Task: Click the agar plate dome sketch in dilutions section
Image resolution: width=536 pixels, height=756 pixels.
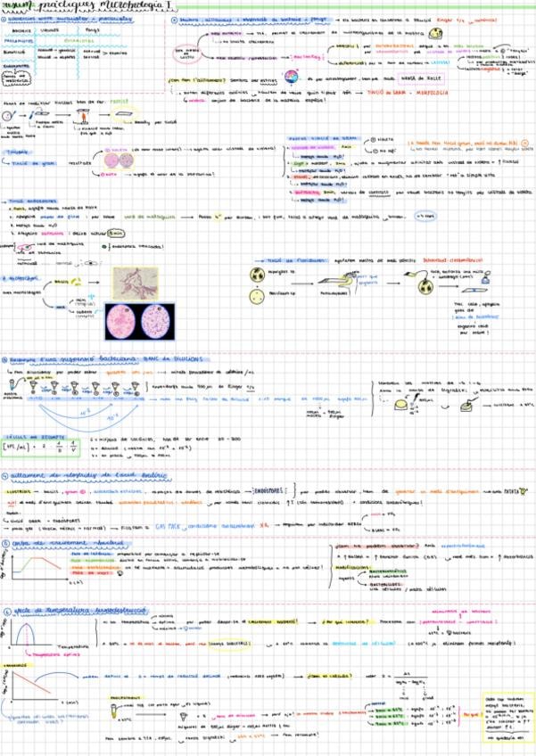Action: 401,405
